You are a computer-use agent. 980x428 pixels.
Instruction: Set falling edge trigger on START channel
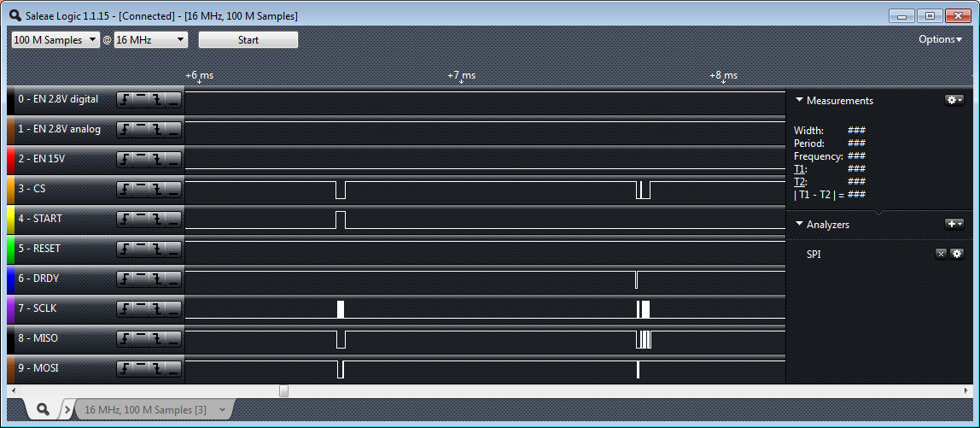(157, 219)
